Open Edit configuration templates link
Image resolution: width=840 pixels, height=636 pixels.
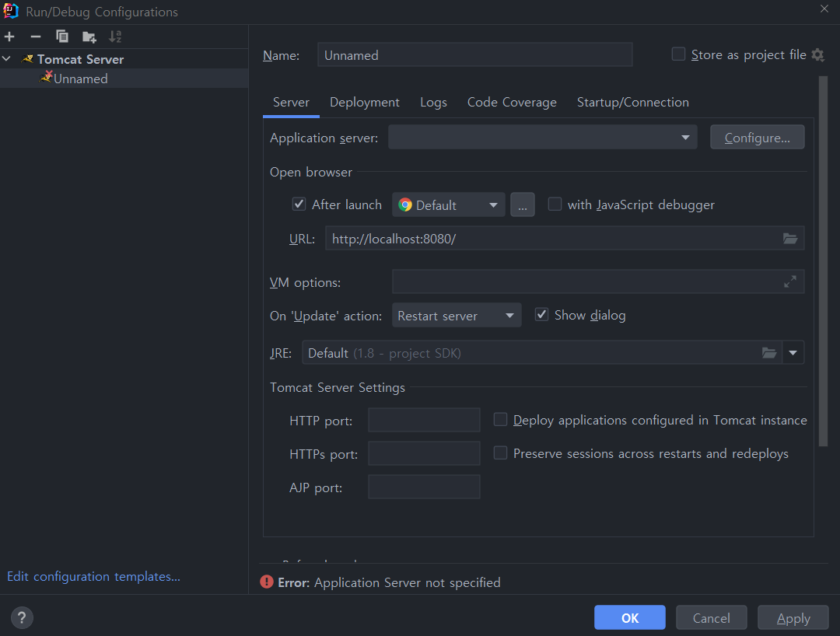94,576
